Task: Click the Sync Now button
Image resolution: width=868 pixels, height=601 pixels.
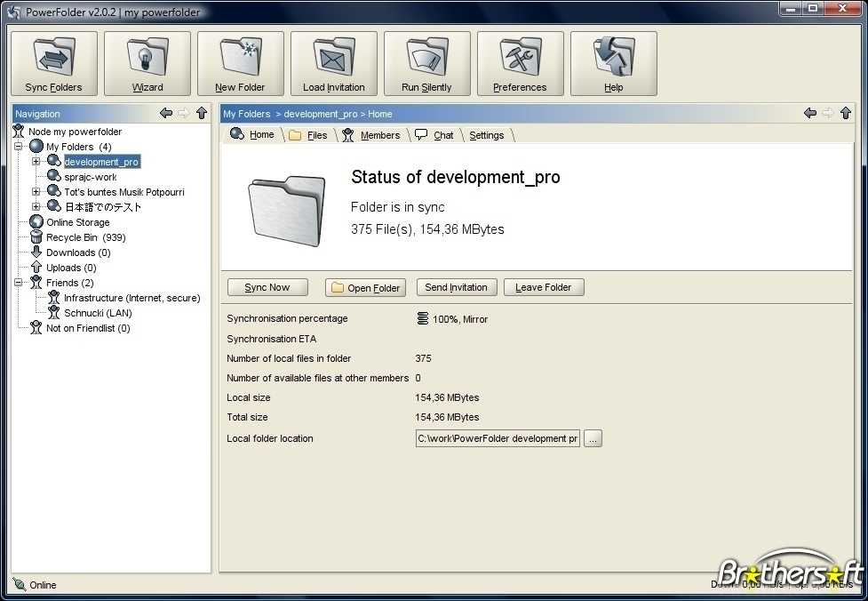Action: pos(267,287)
